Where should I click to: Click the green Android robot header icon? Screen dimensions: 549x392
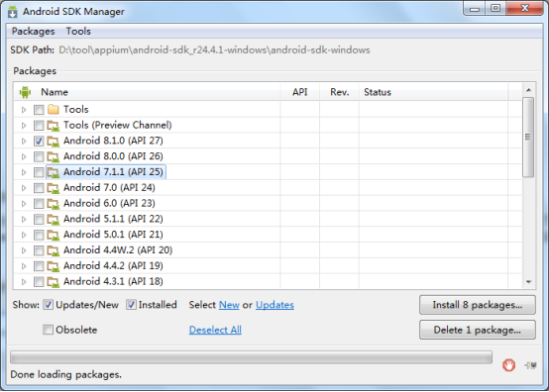tap(25, 92)
